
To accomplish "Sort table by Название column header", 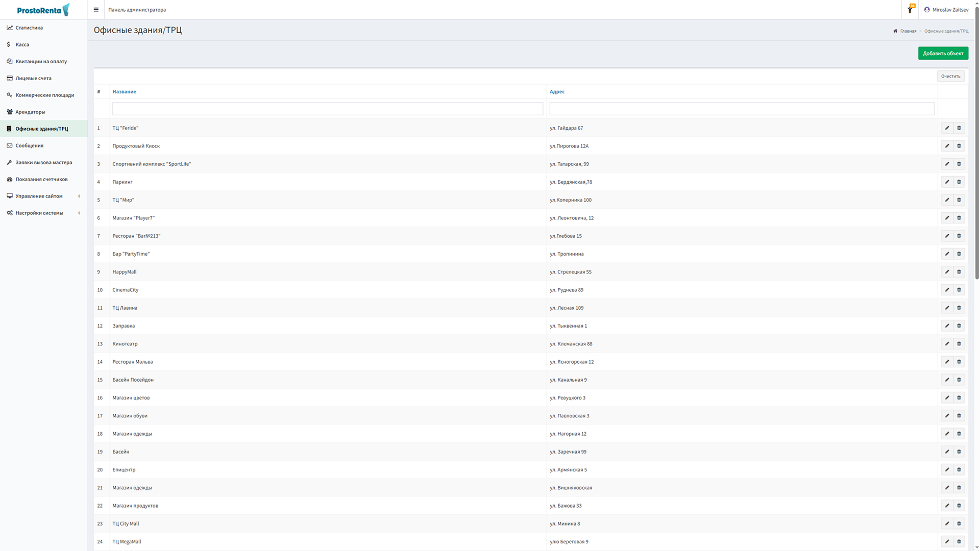I will coord(124,92).
